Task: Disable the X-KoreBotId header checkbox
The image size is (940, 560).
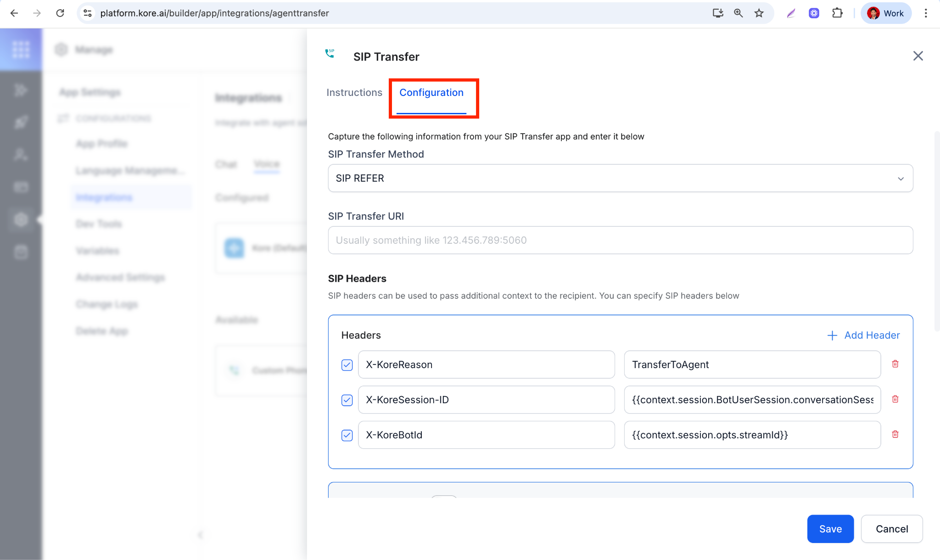Action: pos(347,435)
